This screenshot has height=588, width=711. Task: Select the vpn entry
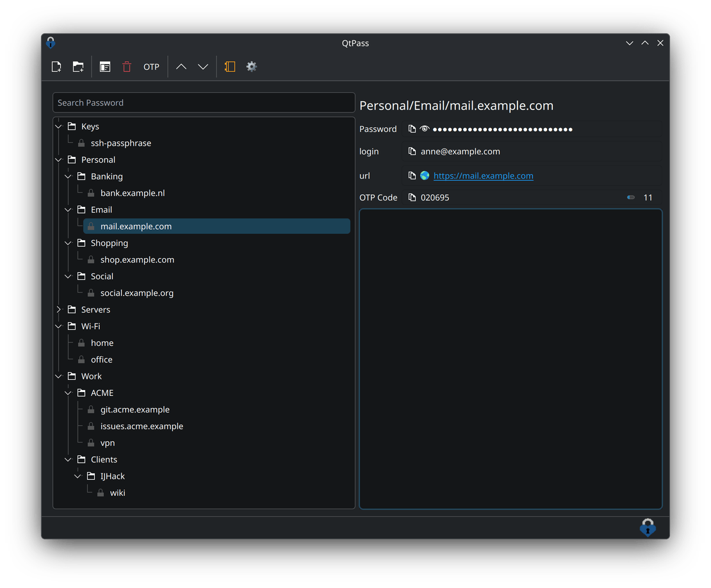[107, 443]
